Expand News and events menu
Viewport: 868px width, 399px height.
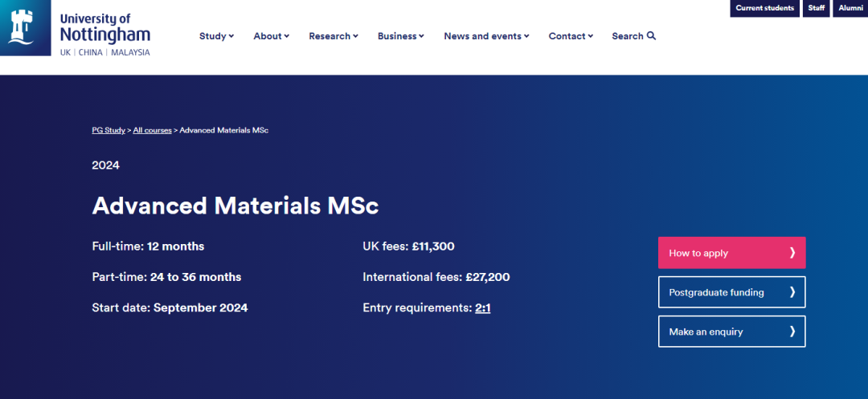click(x=486, y=36)
